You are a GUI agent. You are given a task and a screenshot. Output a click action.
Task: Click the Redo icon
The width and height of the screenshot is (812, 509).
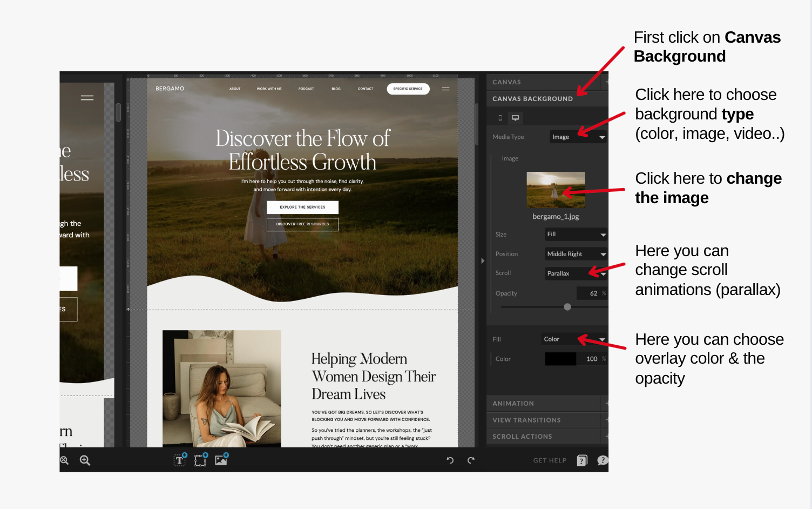pyautogui.click(x=470, y=460)
